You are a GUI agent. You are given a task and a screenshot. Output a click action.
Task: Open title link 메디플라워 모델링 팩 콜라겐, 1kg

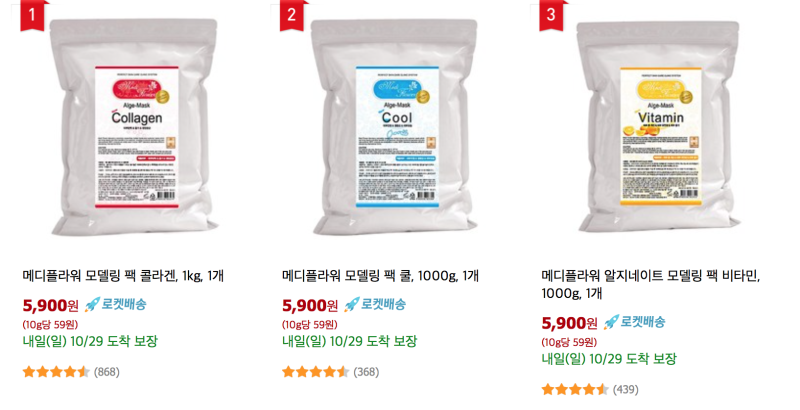[123, 276]
